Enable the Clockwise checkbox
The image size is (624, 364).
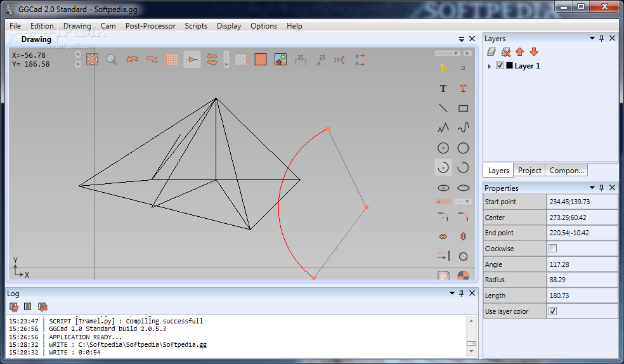[553, 249]
